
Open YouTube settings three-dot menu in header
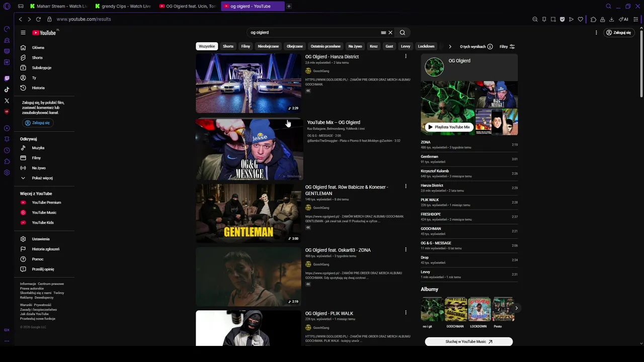596,33
